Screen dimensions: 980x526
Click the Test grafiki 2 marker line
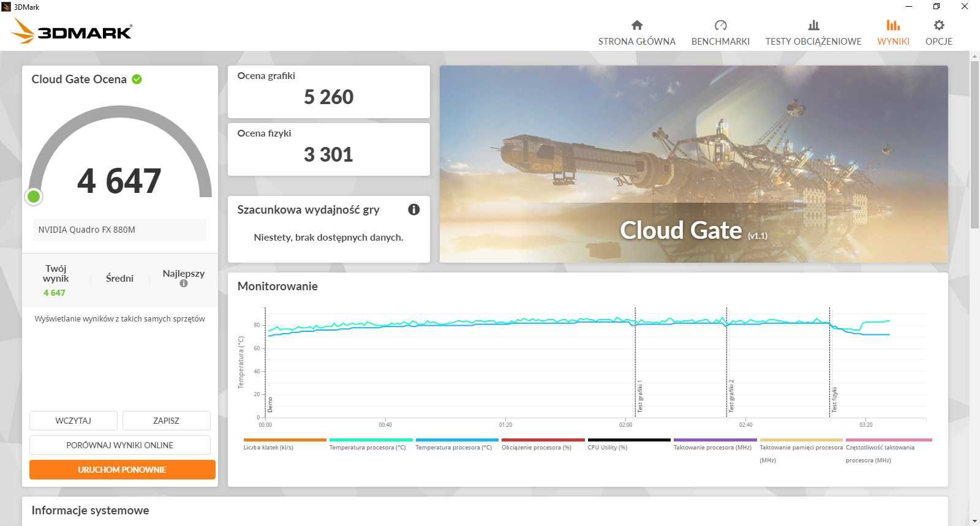click(726, 361)
